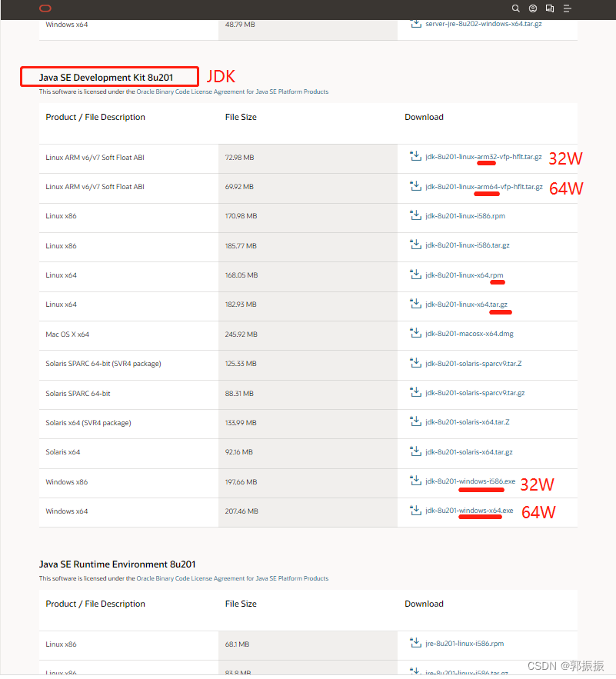Click the 168.05 MB file size cell
This screenshot has width=616, height=679.
pyautogui.click(x=308, y=275)
